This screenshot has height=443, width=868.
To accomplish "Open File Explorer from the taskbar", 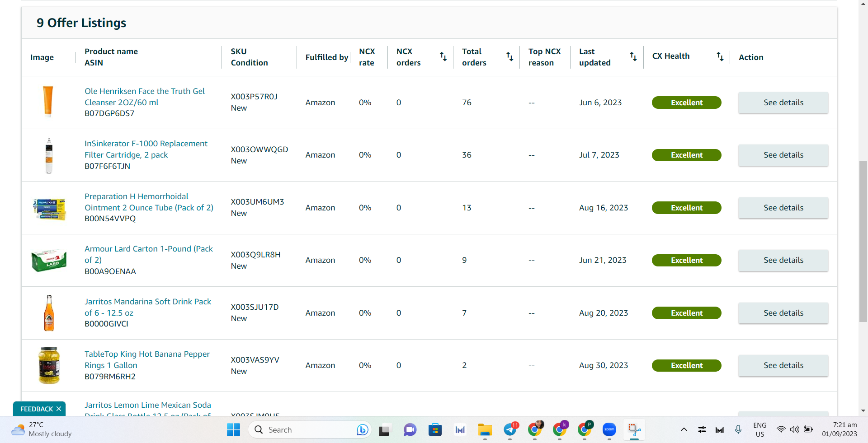I will (x=485, y=430).
